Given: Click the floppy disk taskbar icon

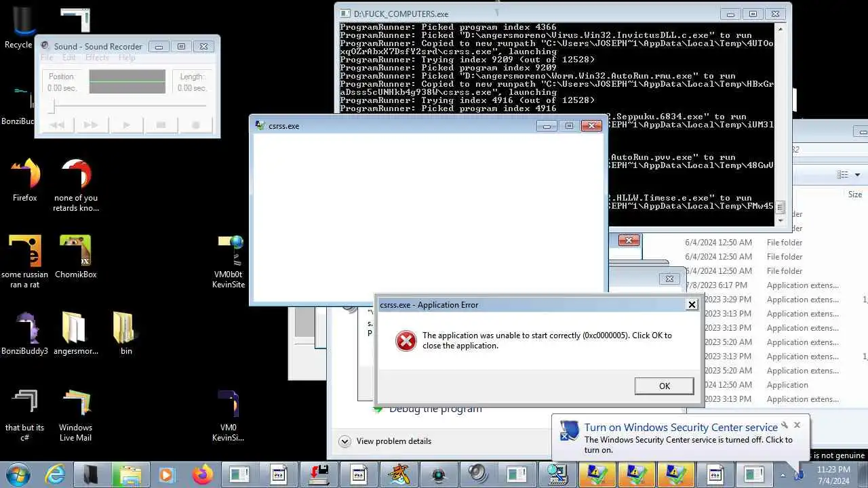Looking at the screenshot, I should (319, 474).
